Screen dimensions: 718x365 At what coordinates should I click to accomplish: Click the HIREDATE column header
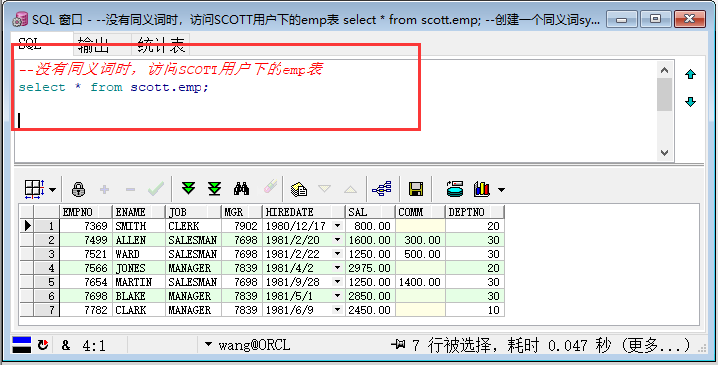304,212
